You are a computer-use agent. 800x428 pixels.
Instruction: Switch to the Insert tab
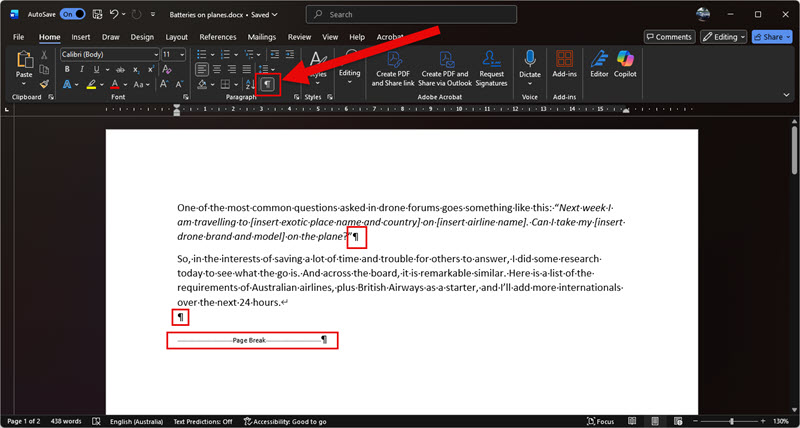[81, 37]
